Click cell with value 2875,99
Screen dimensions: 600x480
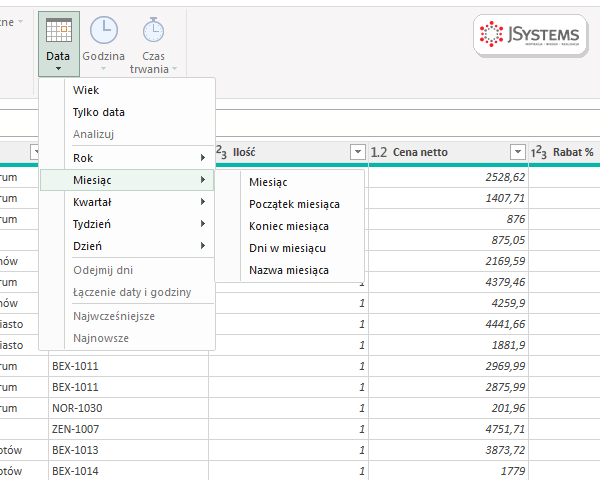point(448,387)
